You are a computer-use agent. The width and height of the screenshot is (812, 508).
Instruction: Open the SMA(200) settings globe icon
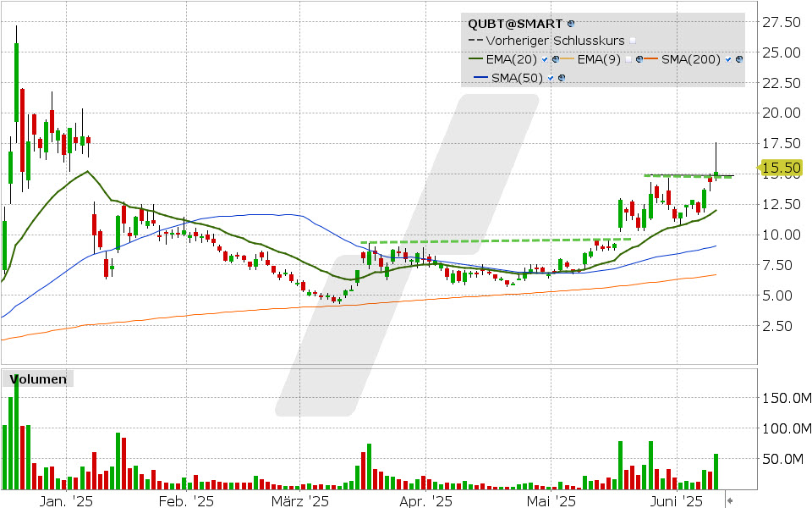pos(739,59)
